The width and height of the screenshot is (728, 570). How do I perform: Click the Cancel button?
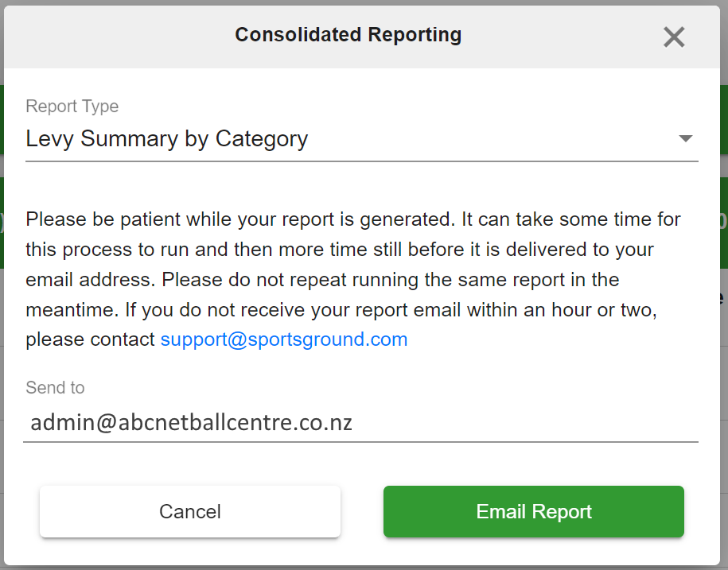pyautogui.click(x=190, y=511)
